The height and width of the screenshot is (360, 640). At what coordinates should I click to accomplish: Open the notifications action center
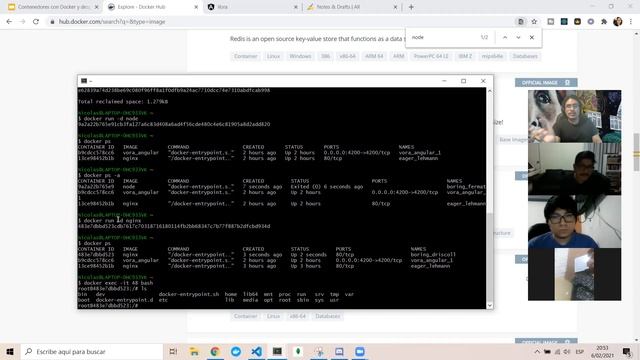[x=627, y=351]
